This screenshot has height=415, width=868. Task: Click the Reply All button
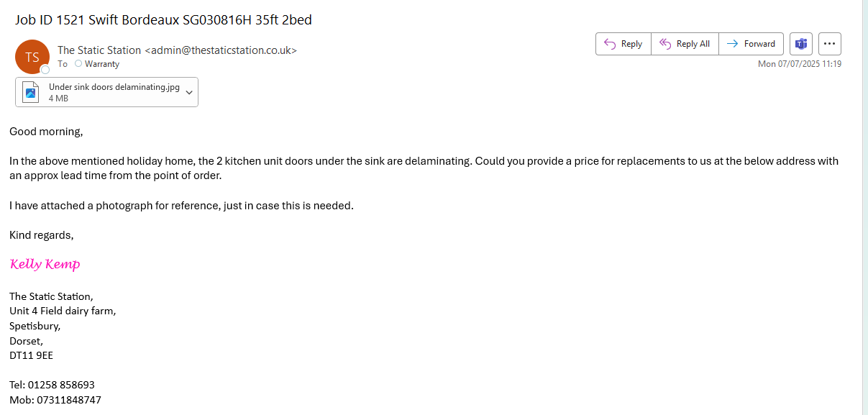coord(685,44)
